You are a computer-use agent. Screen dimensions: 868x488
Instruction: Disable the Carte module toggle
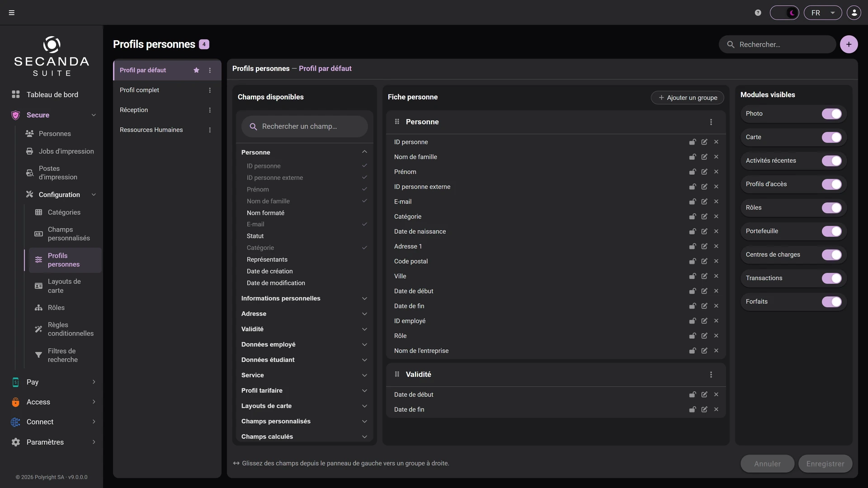click(831, 137)
